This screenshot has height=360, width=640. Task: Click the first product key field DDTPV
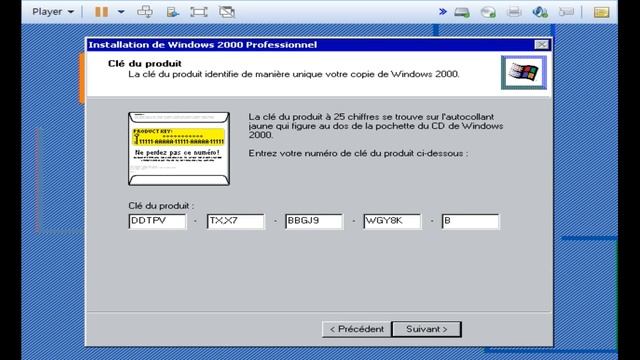[157, 221]
